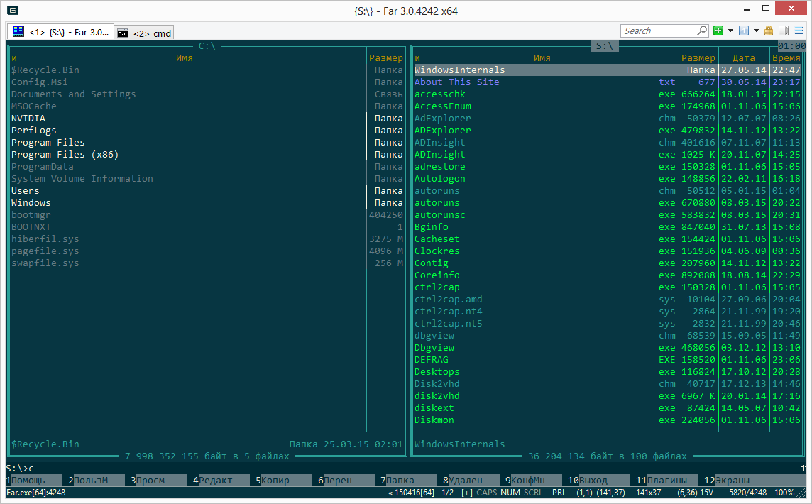Select the autorunsc exe file

[x=607, y=215]
